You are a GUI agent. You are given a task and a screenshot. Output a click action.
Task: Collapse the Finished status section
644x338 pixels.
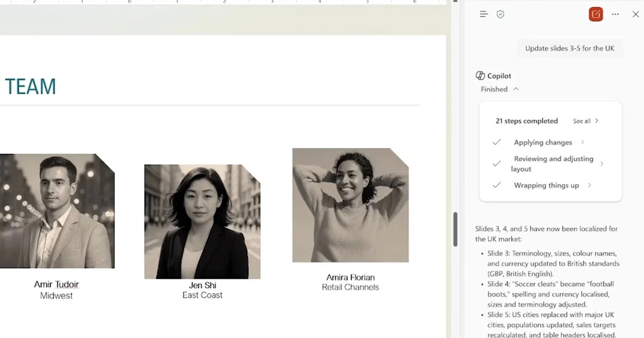coord(515,89)
